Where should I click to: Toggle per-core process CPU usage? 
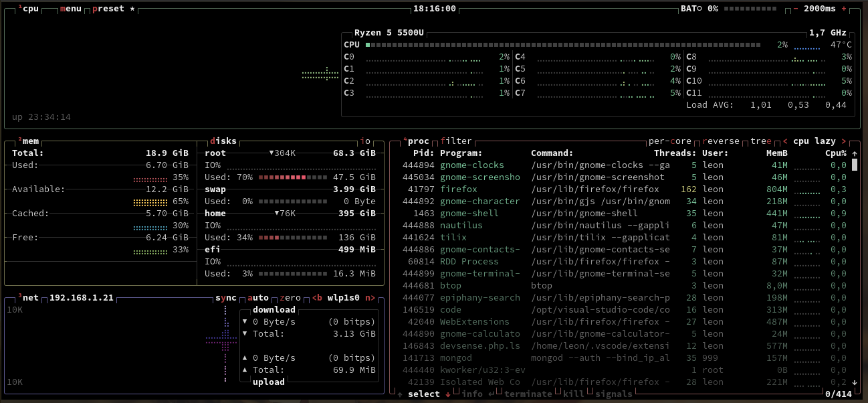(670, 141)
